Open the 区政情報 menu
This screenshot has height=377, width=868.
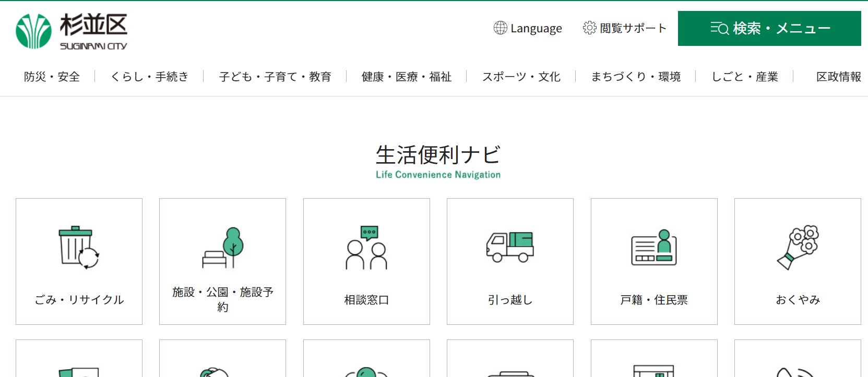coord(839,77)
